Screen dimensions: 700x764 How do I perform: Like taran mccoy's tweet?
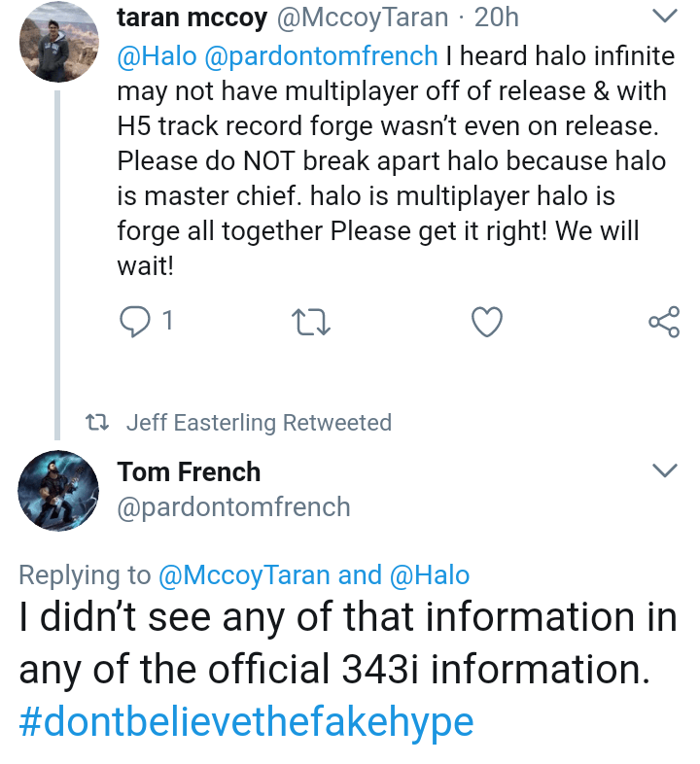pyautogui.click(x=486, y=322)
